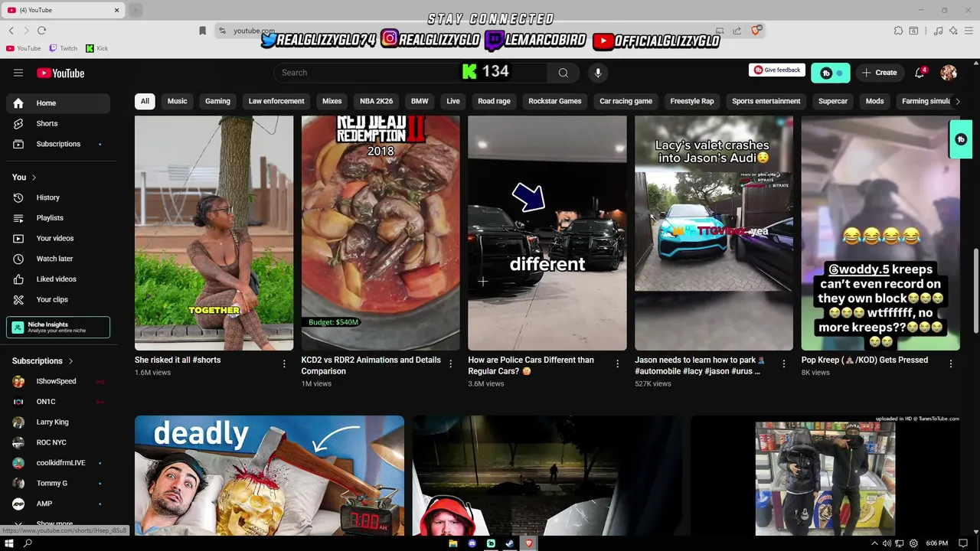Click the YouTube logo in header
The height and width of the screenshot is (551, 980).
pos(60,73)
